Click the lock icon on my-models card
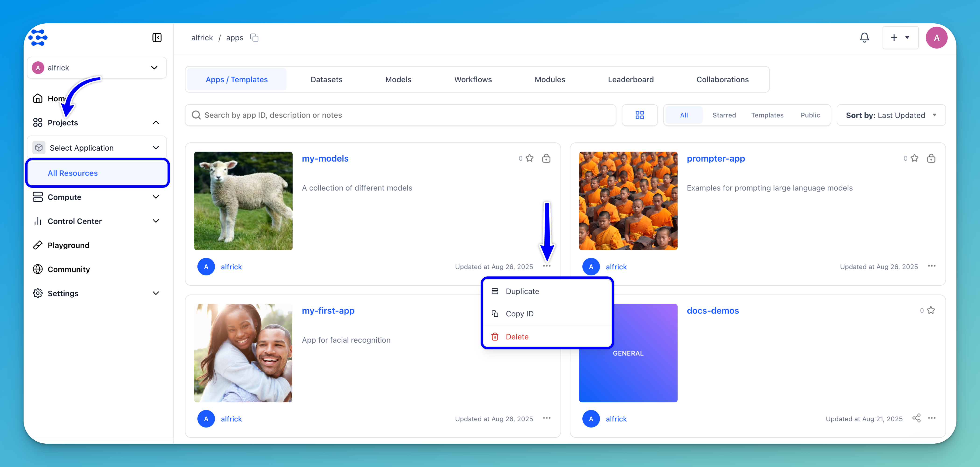 tap(546, 158)
